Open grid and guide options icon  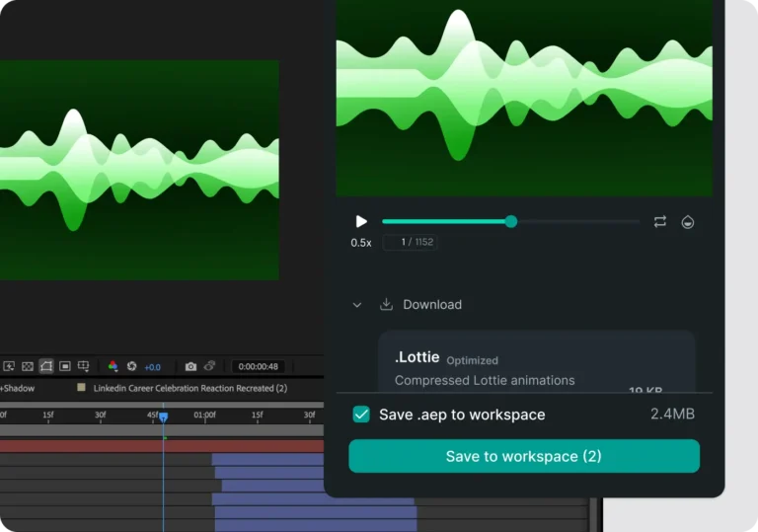[83, 366]
